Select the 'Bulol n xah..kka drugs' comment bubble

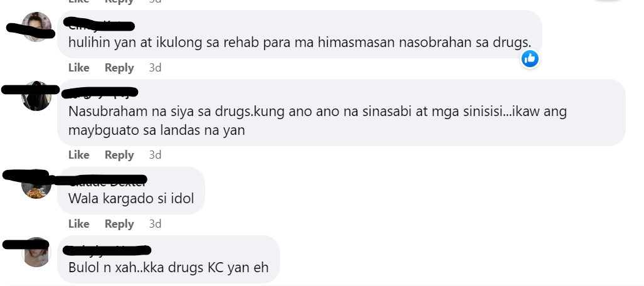[x=168, y=259]
